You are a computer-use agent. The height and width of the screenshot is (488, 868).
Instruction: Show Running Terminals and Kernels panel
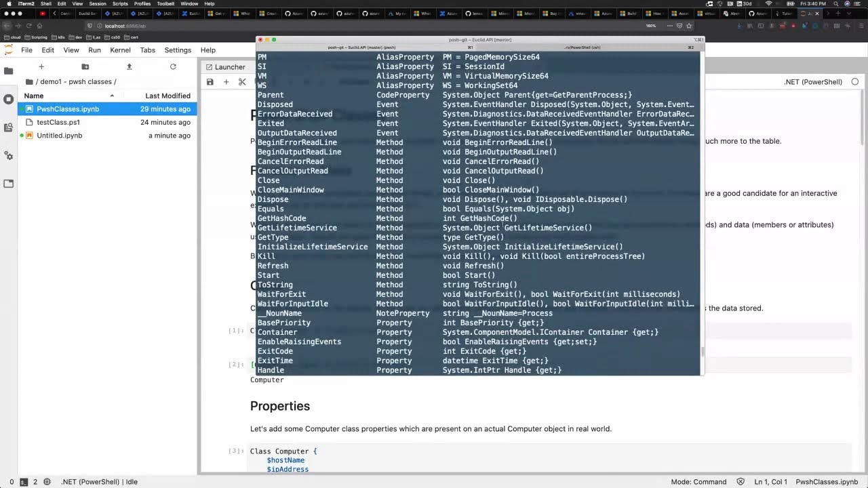[x=8, y=99]
